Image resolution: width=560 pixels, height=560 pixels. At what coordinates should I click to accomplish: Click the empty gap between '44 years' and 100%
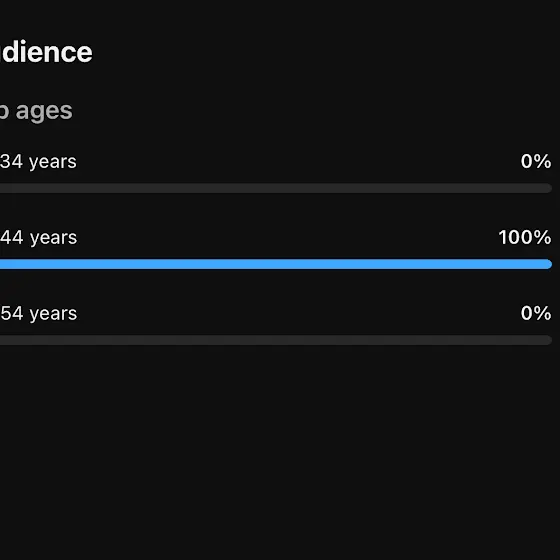tap(288, 238)
